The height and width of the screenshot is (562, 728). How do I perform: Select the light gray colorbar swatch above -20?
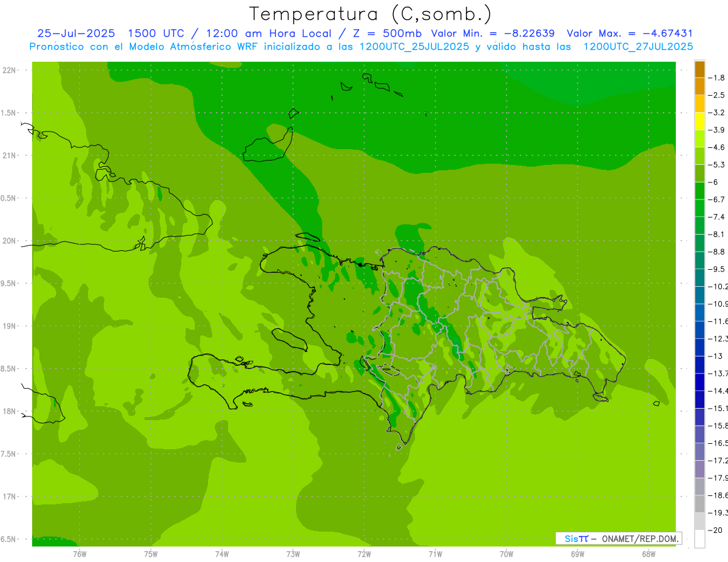pyautogui.click(x=699, y=521)
